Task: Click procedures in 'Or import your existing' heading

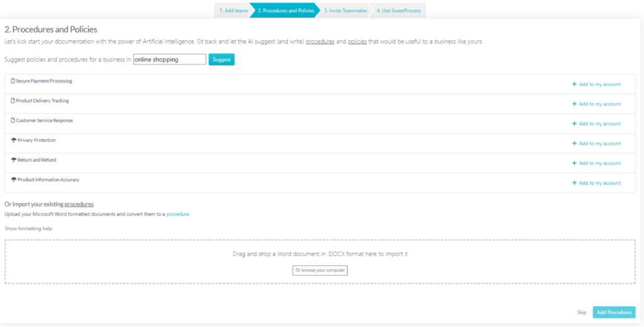Action: pos(79,204)
